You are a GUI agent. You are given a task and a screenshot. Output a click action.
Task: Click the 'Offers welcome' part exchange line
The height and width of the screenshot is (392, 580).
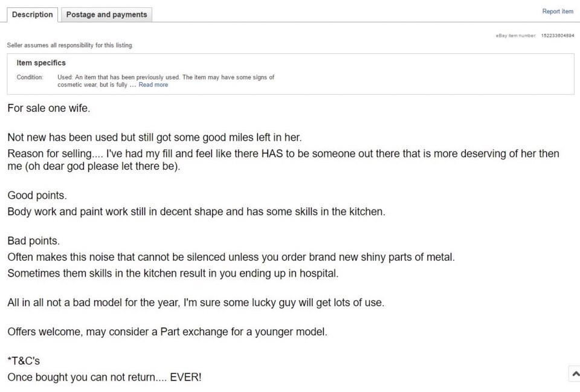167,332
